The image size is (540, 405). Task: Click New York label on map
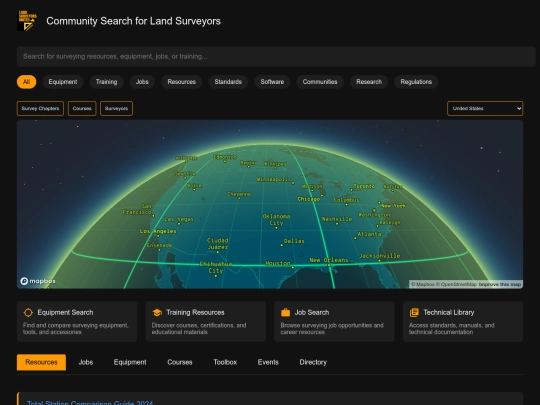394,206
